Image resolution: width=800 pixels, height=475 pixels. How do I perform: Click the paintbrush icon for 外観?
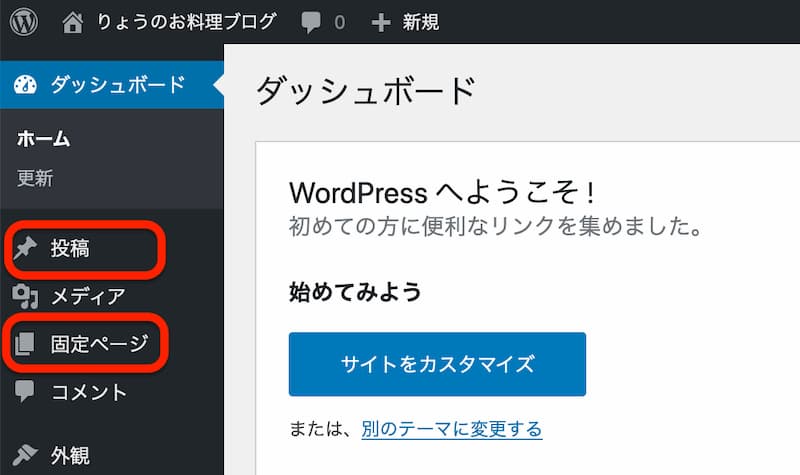(x=25, y=455)
